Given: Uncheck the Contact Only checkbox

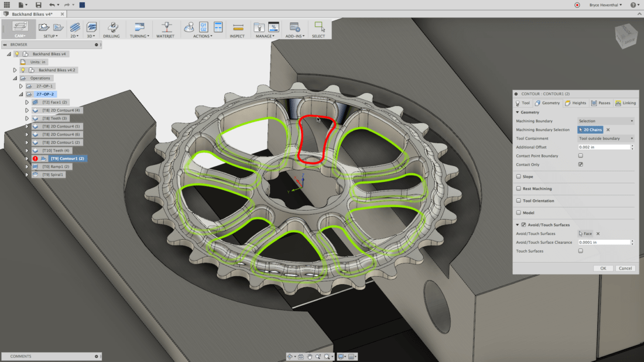Looking at the screenshot, I should coord(581,164).
